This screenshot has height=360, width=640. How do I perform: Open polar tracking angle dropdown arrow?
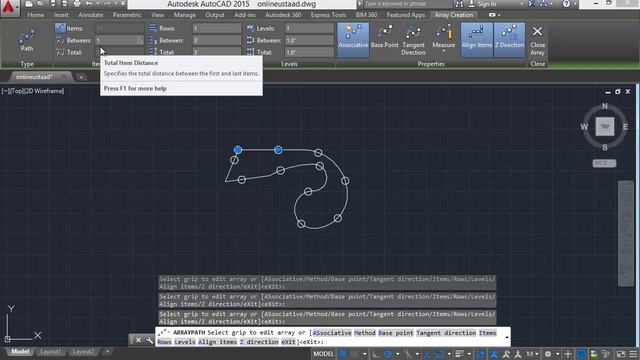click(397, 354)
